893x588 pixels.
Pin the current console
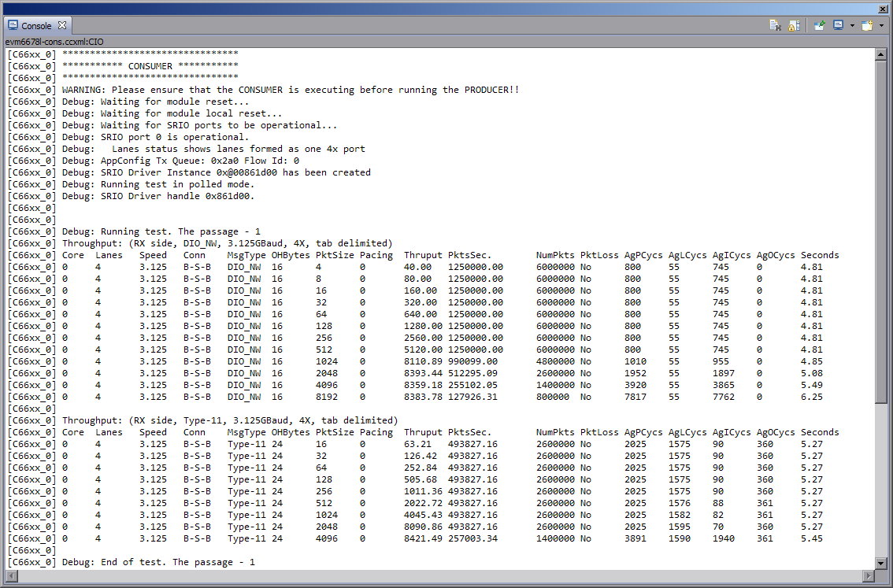[820, 26]
